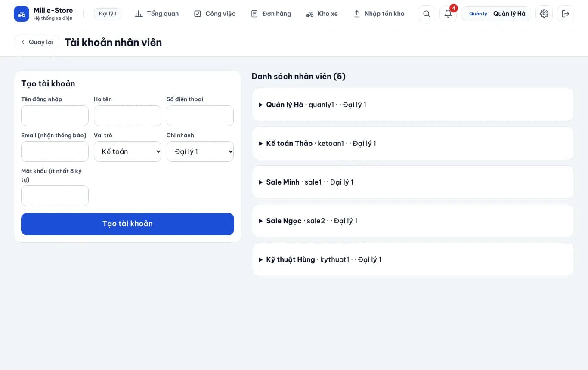Image resolution: width=588 pixels, height=370 pixels.
Task: Expand the Kế toán Thảo employee row
Action: pyautogui.click(x=413, y=143)
